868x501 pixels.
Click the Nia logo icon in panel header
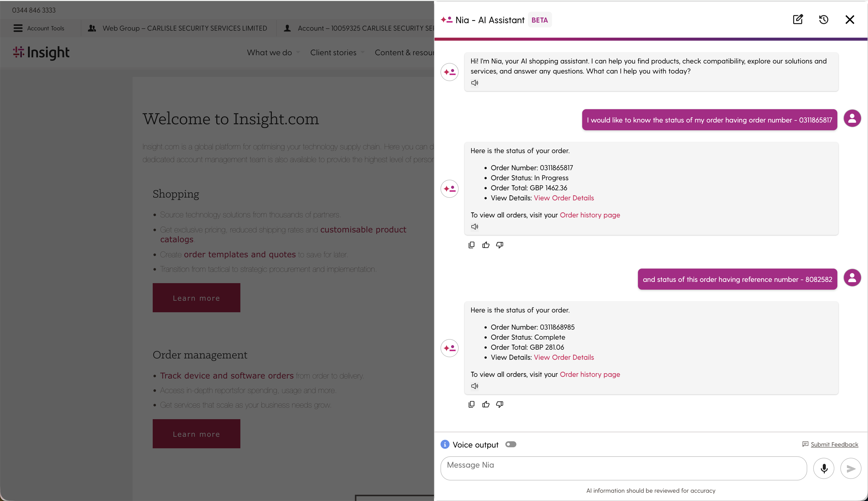point(447,20)
